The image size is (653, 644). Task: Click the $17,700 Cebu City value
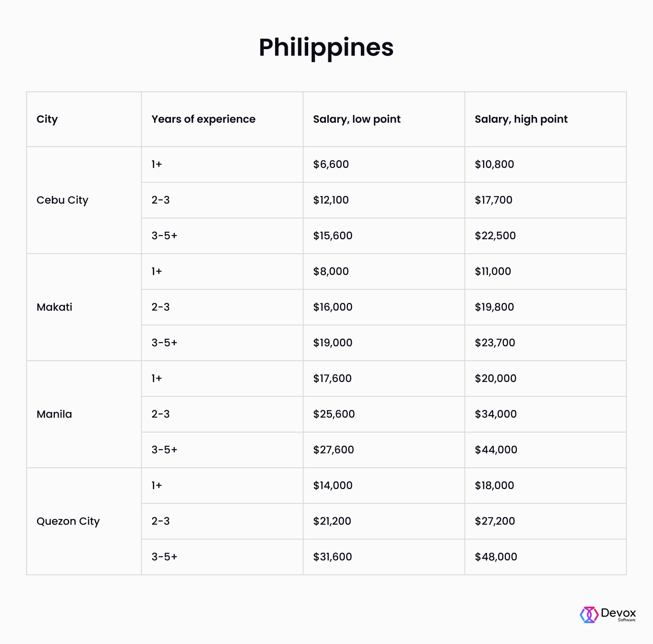coord(493,200)
